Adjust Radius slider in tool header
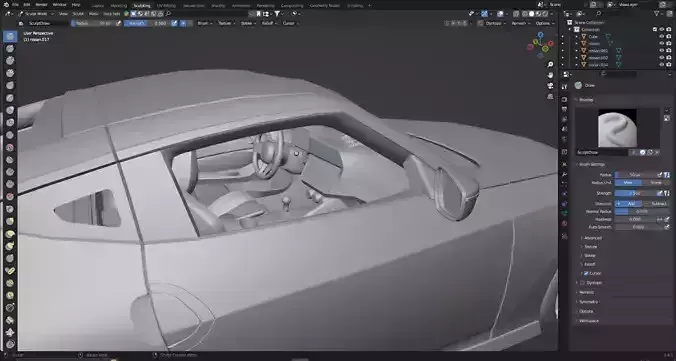The width and height of the screenshot is (676, 361). 94,23
